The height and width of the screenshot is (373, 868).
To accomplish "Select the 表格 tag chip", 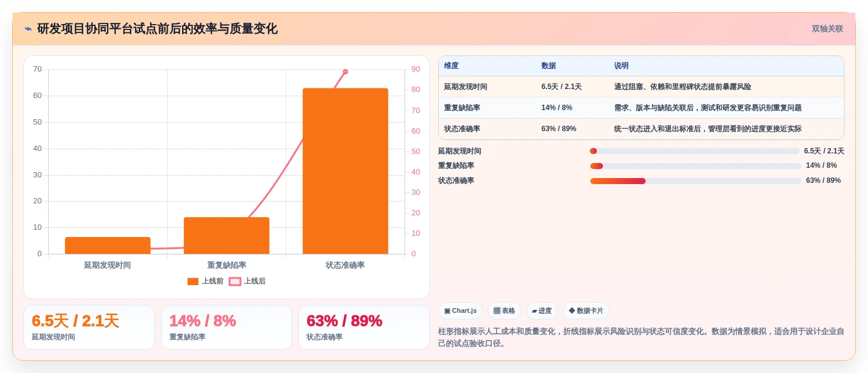I will pos(504,311).
